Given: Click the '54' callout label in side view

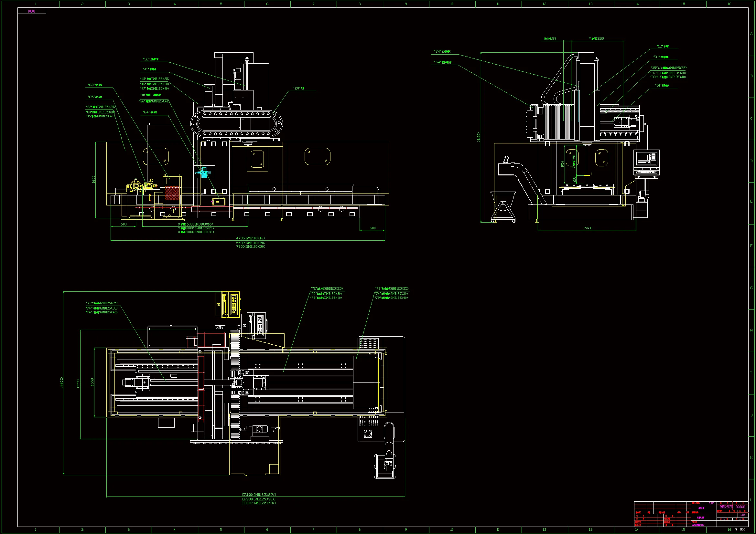Looking at the screenshot, I should point(443,62).
